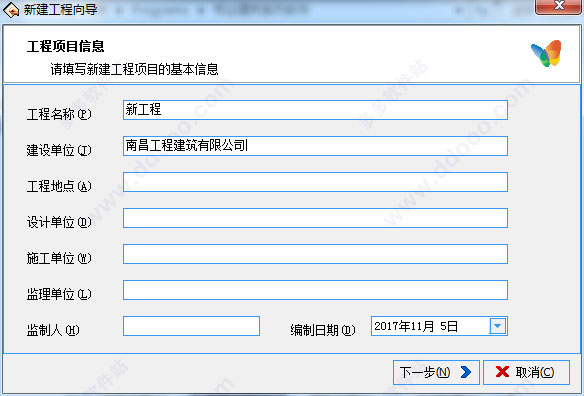The width and height of the screenshot is (584, 396).
Task: Click the 监理单位(L) label
Action: coord(59,294)
